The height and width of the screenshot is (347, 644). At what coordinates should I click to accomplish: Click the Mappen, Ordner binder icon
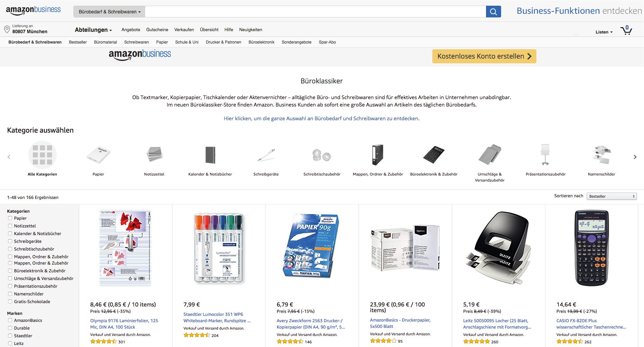pos(378,155)
